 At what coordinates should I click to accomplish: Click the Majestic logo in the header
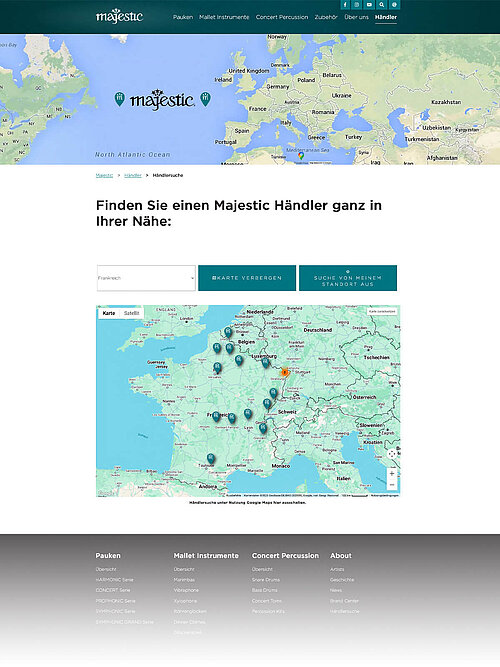pos(119,16)
